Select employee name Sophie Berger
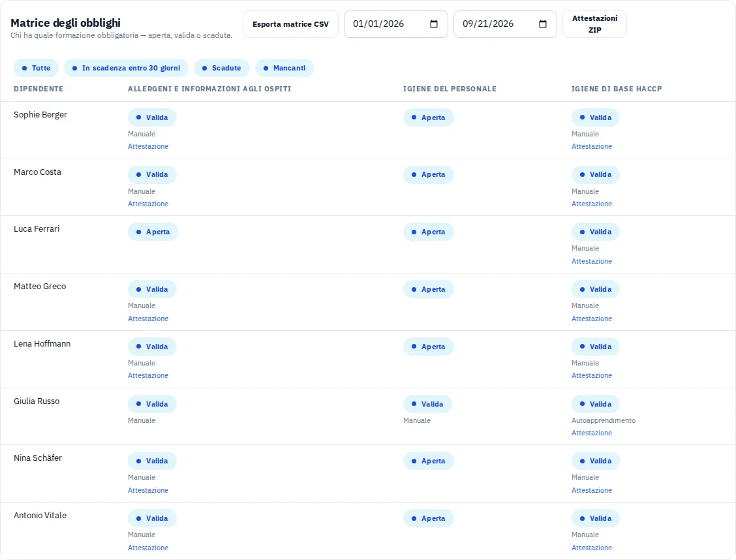736x560 pixels. pyautogui.click(x=40, y=114)
